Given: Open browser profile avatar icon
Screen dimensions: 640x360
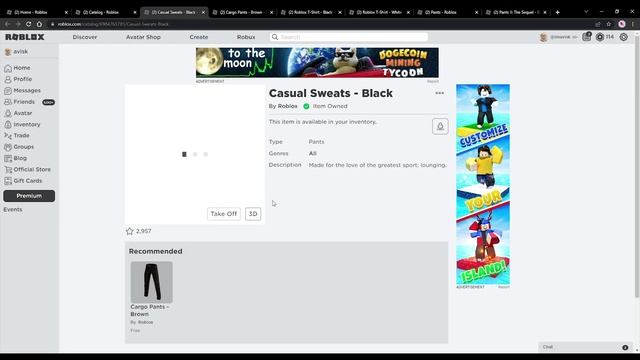Looking at the screenshot, I should tap(622, 24).
